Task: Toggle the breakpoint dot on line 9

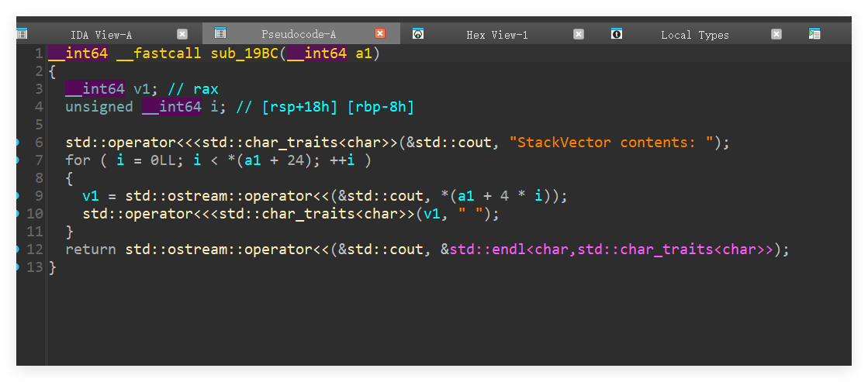Action: pos(17,196)
